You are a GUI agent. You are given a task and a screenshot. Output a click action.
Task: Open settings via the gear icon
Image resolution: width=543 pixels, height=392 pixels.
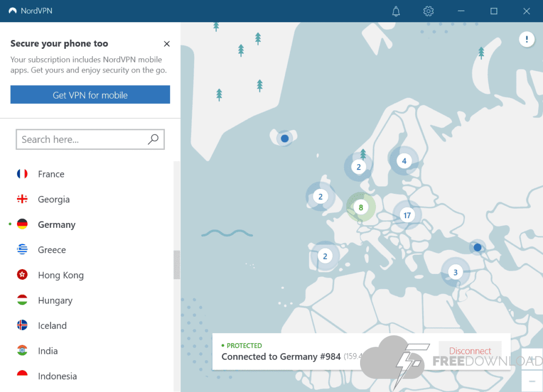428,11
